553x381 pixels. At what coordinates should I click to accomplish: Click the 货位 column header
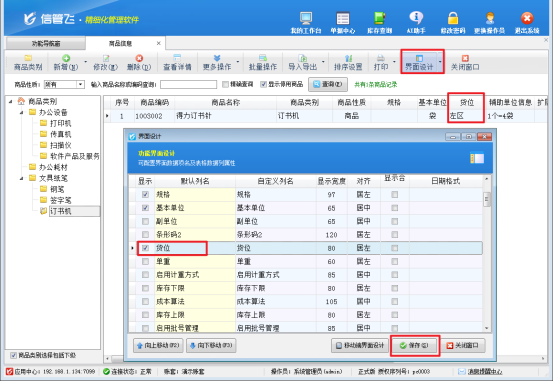click(466, 102)
